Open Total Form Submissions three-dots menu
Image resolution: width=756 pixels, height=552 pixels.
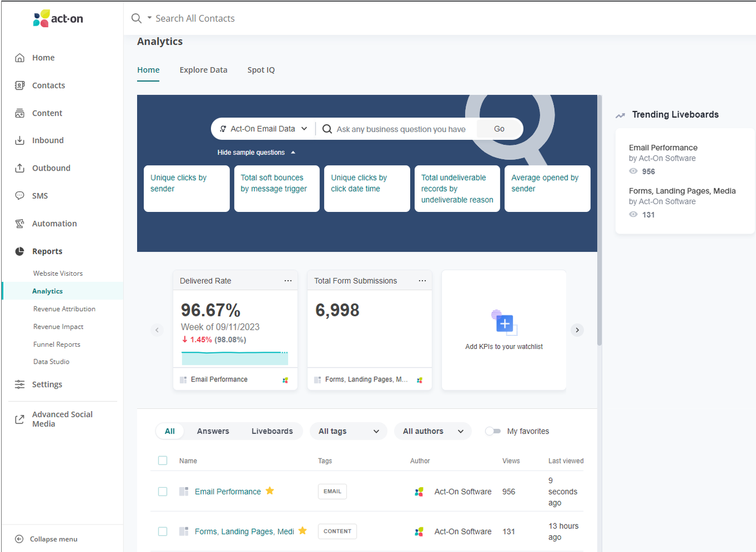pyautogui.click(x=422, y=281)
